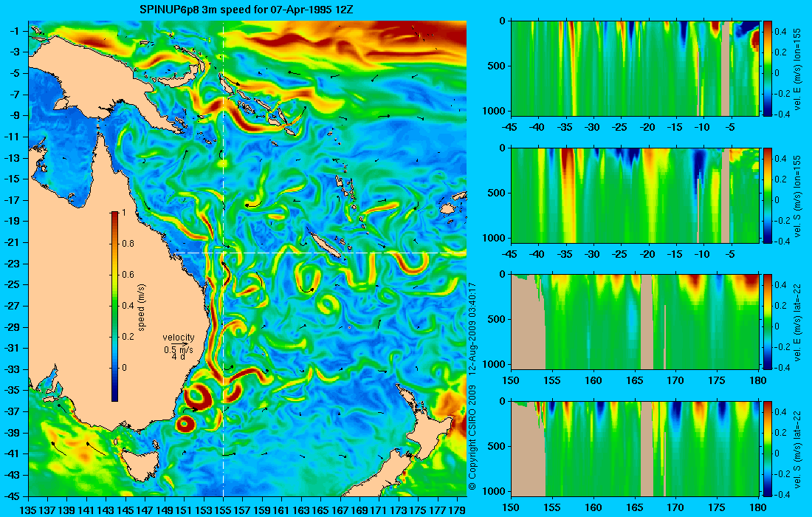Click the '165' longitude tick under the bottom section plot
Screen dimensions: 812x517
click(x=634, y=507)
